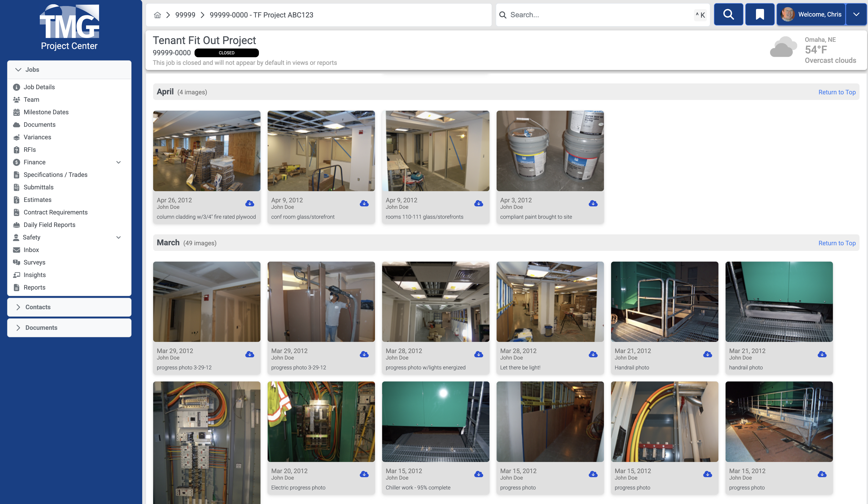This screenshot has height=504, width=868.
Task: Open the Job Details page
Action: tap(39, 87)
